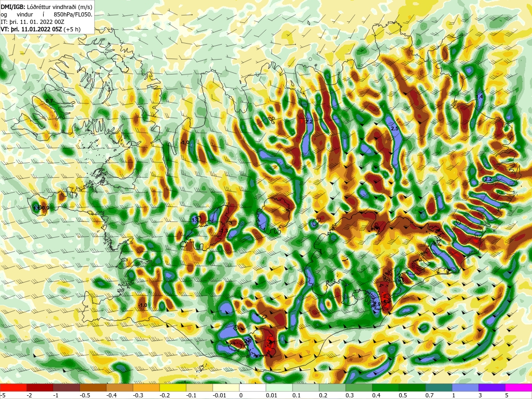Click the dark red legend swatch for -2 to -1
The height and width of the screenshot is (399, 532).
point(40,387)
